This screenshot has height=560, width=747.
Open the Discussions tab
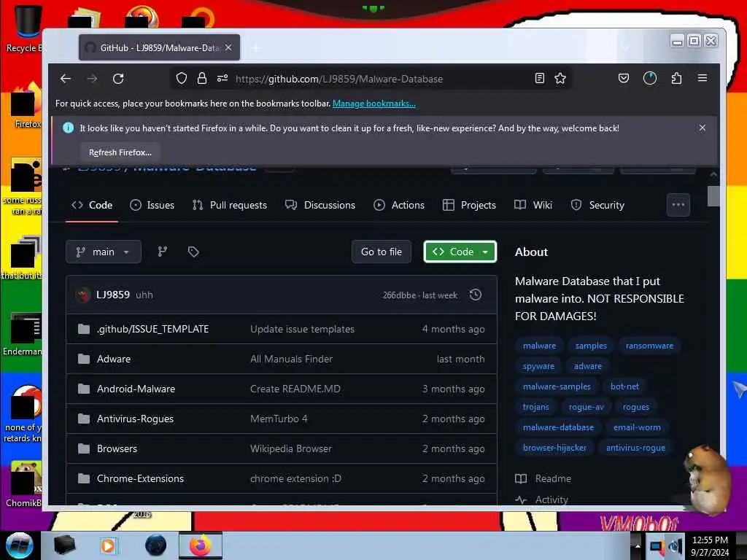(x=320, y=205)
